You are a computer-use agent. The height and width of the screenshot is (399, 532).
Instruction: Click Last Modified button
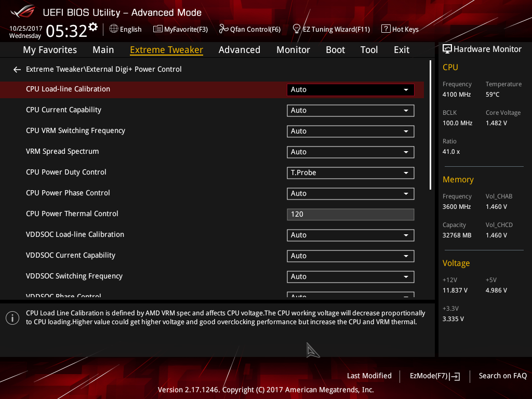click(369, 376)
